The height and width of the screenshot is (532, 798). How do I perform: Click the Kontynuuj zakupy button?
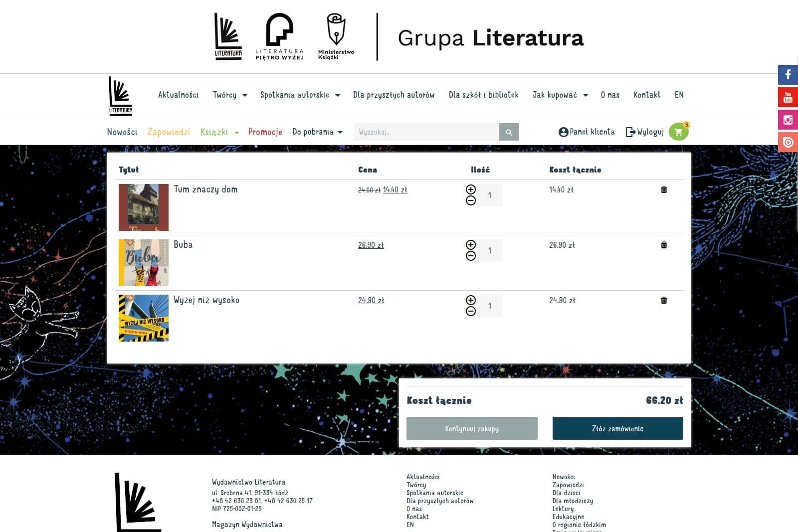point(472,428)
